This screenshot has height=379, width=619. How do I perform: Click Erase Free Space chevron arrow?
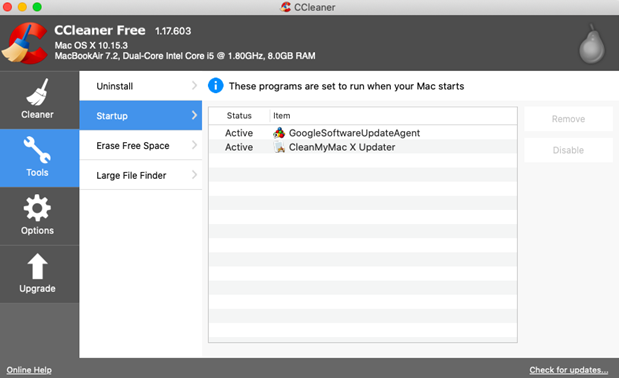point(194,145)
